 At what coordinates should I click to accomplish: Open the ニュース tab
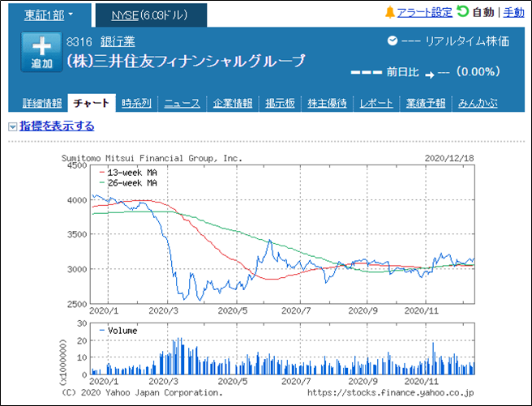(182, 103)
